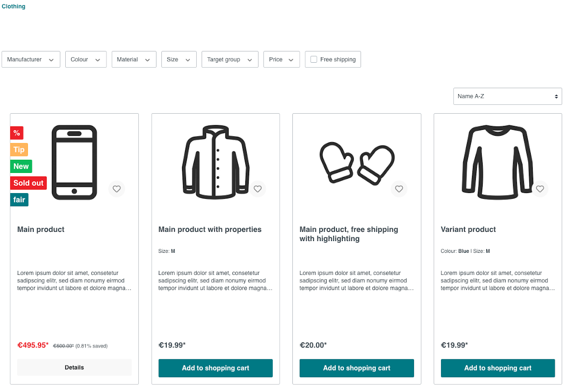Open the Name A-Z sorting select

[507, 97]
